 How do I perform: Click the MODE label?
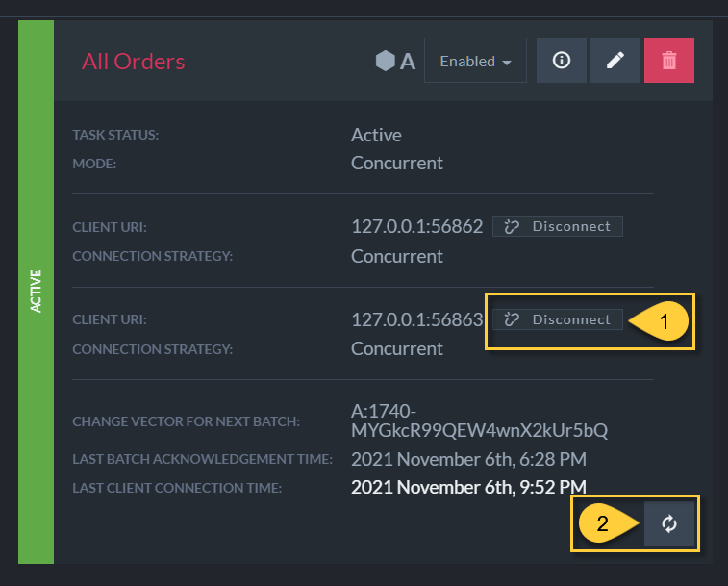coord(94,164)
